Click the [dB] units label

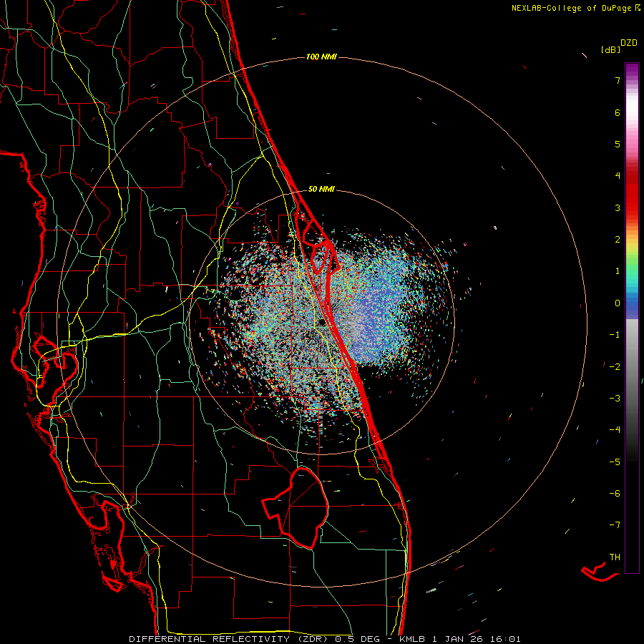coord(610,49)
